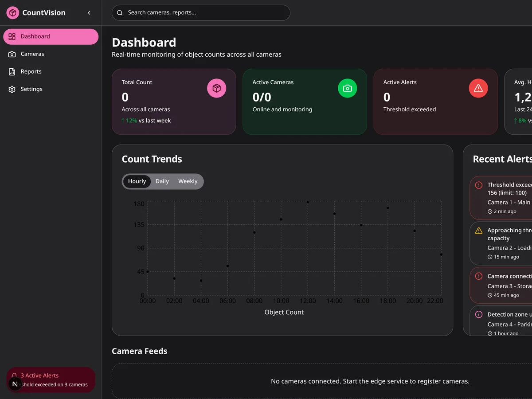Click the camera icon beside Cameras
This screenshot has width=532, height=399.
pyautogui.click(x=12, y=54)
